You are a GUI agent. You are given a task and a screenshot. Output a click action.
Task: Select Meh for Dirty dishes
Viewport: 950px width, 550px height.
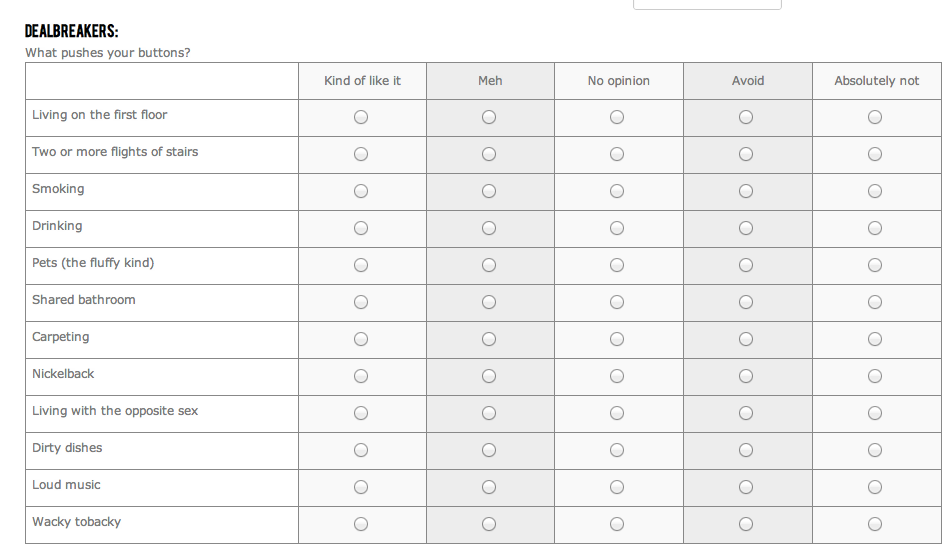tap(489, 450)
